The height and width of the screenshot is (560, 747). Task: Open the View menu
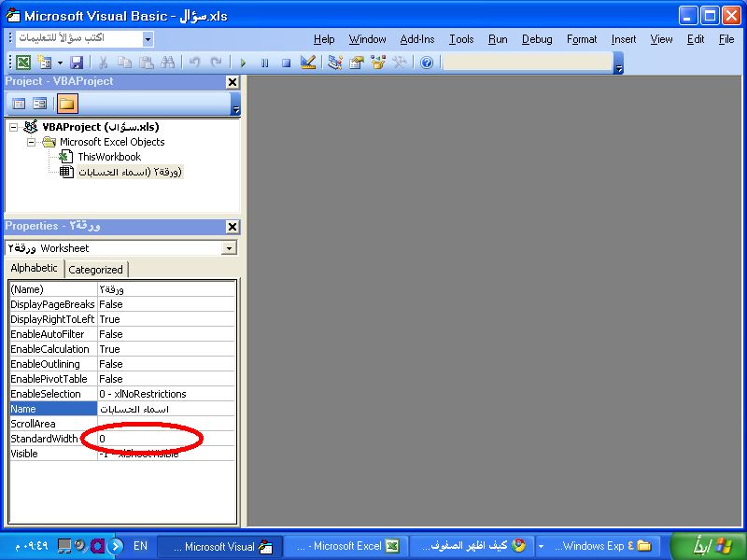(x=662, y=39)
